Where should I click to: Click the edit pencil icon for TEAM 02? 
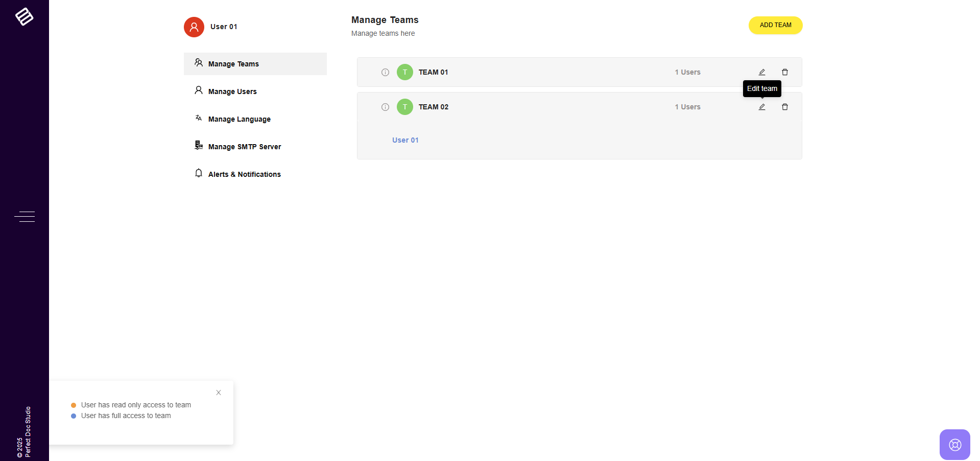pos(761,107)
